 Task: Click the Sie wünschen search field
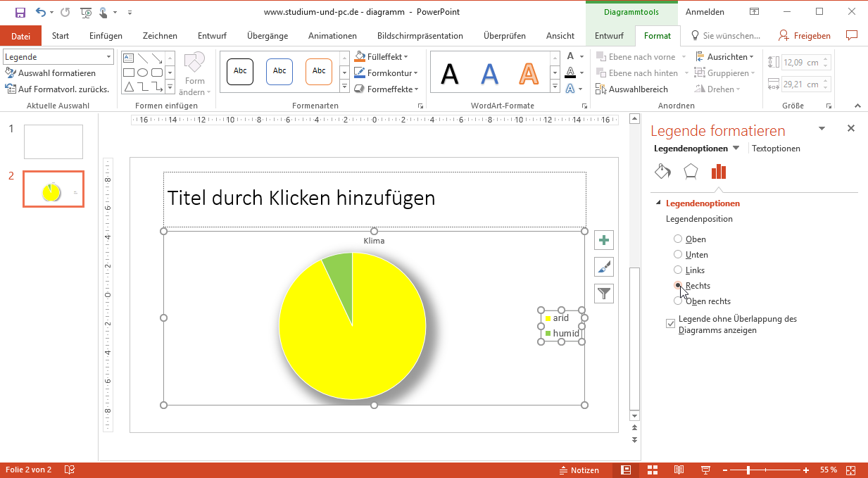726,36
